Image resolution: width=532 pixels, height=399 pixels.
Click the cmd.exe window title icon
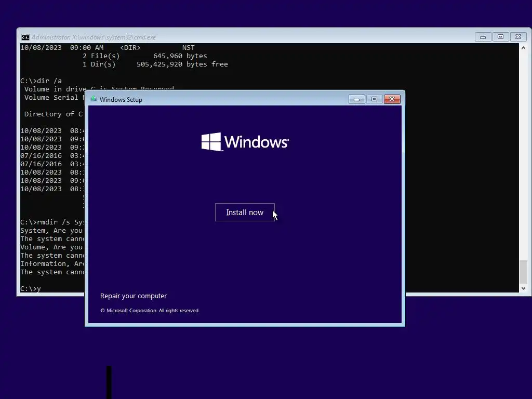pyautogui.click(x=25, y=37)
